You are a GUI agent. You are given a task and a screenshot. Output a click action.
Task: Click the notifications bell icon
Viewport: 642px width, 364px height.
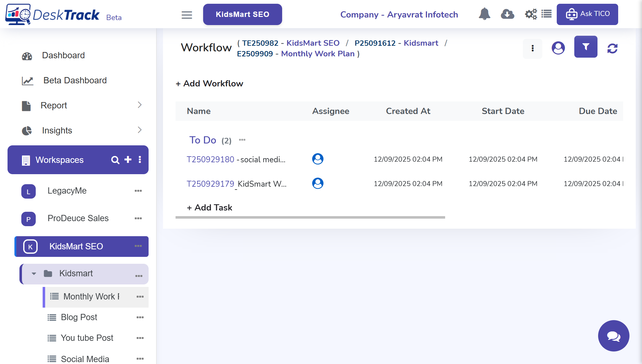pyautogui.click(x=484, y=14)
